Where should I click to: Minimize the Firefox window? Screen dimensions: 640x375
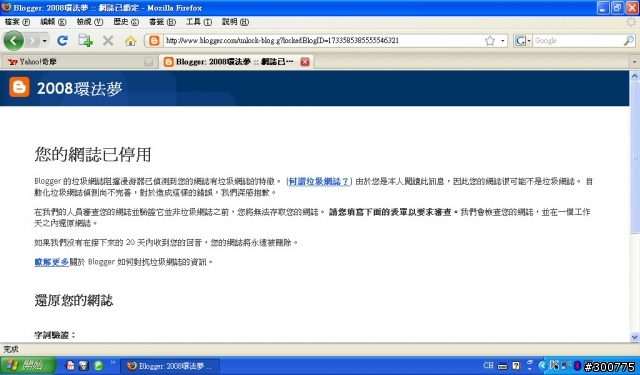pos(604,8)
